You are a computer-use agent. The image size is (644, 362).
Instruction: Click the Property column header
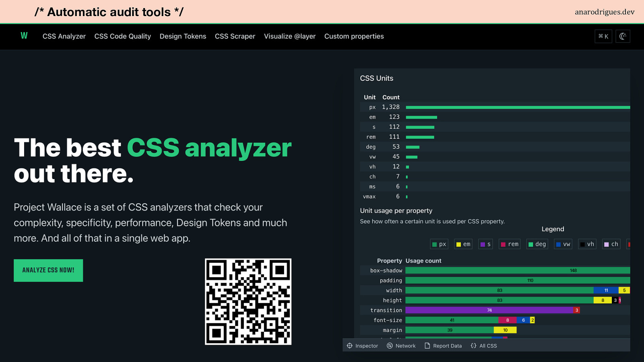coord(389,261)
